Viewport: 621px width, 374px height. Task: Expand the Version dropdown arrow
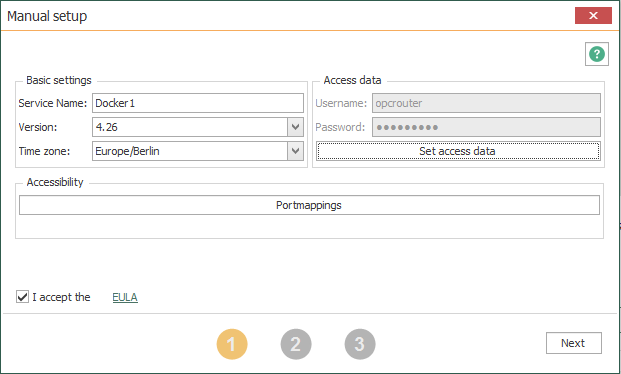[295, 127]
